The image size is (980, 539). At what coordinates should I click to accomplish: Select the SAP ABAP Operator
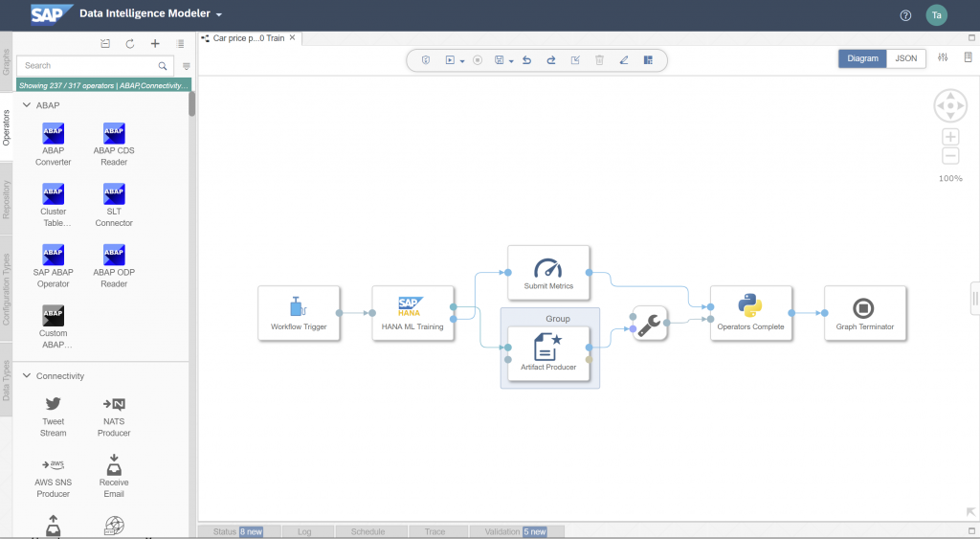pos(54,266)
